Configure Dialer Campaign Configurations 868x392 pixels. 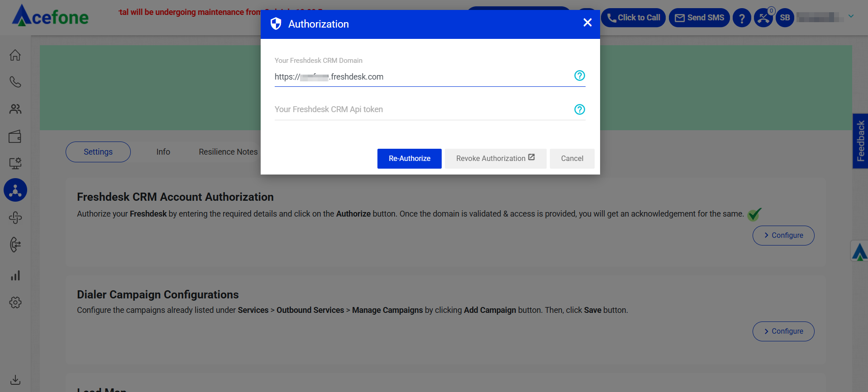[783, 331]
